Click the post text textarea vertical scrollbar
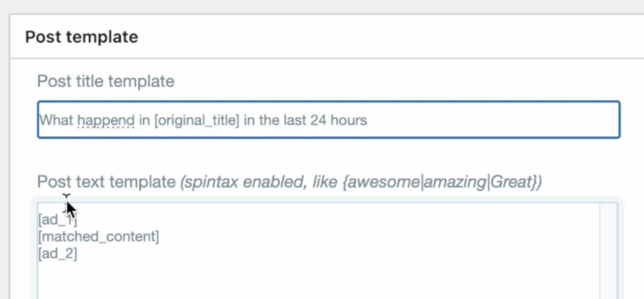The width and height of the screenshot is (644, 299). point(609,252)
